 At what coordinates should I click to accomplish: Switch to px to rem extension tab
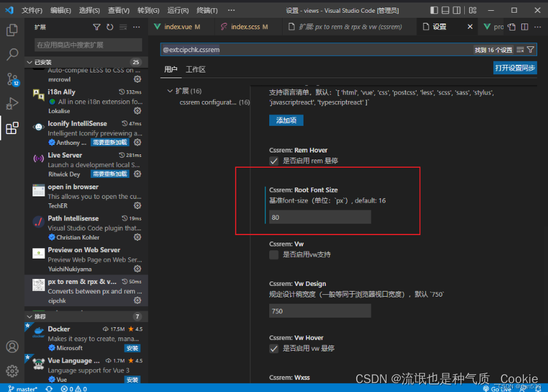pos(349,27)
